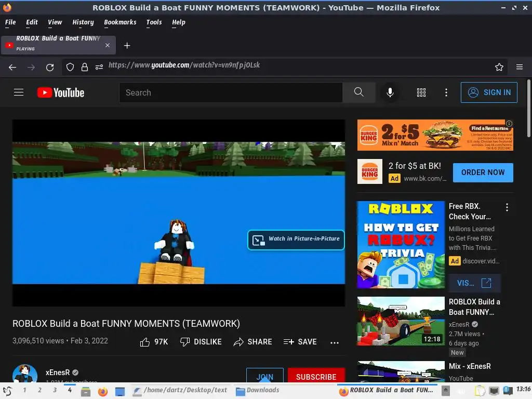Click the eject media tray icon
The height and width of the screenshot is (399, 532).
point(446,391)
